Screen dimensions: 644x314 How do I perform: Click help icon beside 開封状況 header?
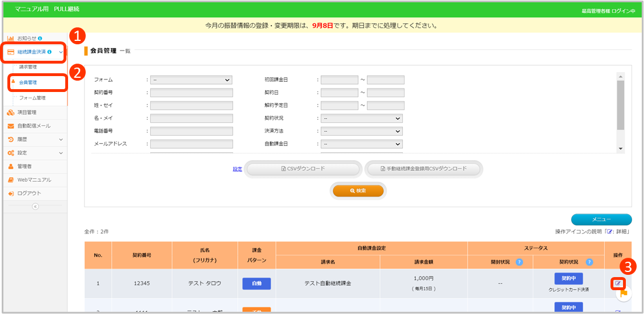(519, 262)
